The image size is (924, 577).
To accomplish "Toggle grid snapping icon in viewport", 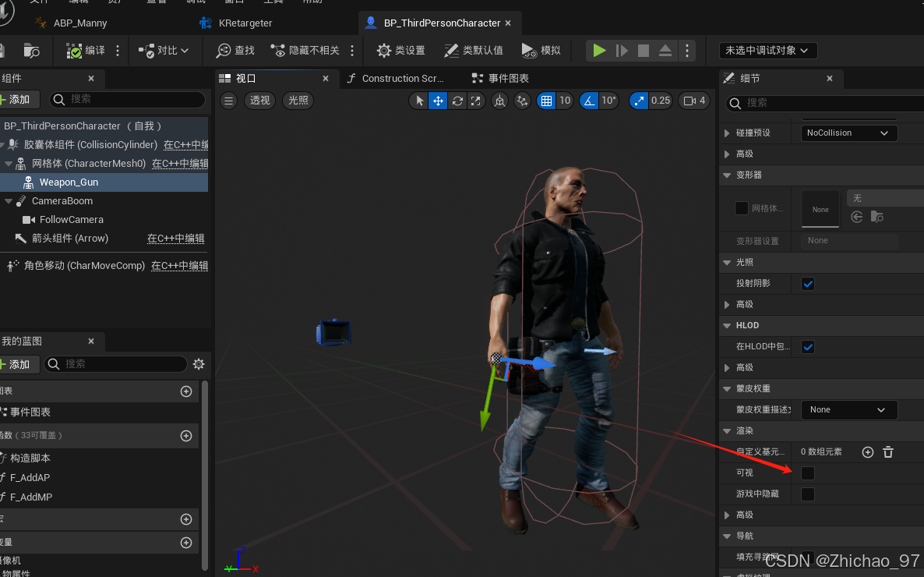I will tap(546, 101).
